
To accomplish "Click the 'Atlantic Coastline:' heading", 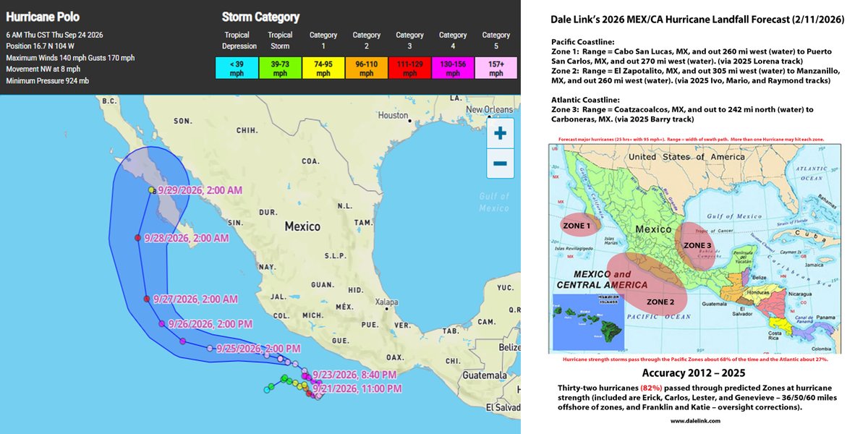I will click(x=586, y=99).
